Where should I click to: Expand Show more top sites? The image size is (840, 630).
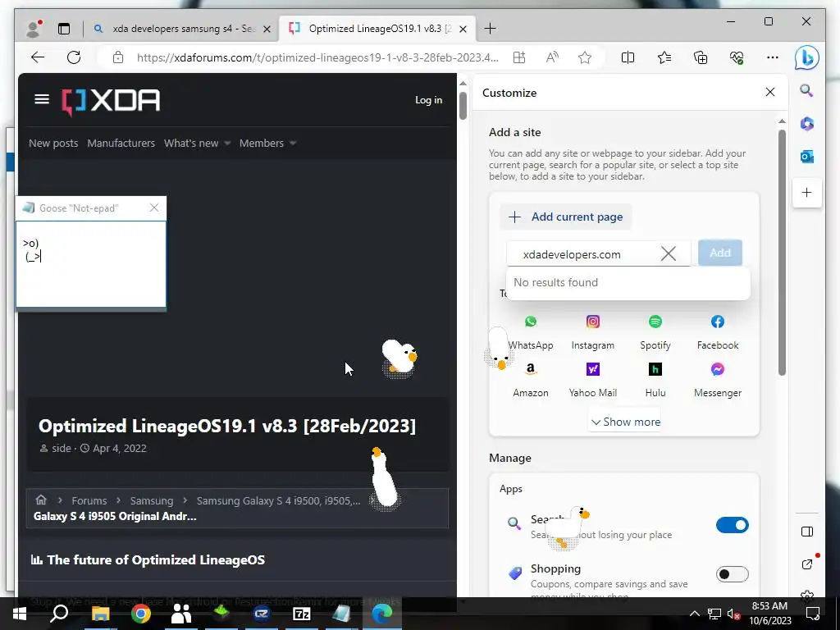[x=625, y=422]
